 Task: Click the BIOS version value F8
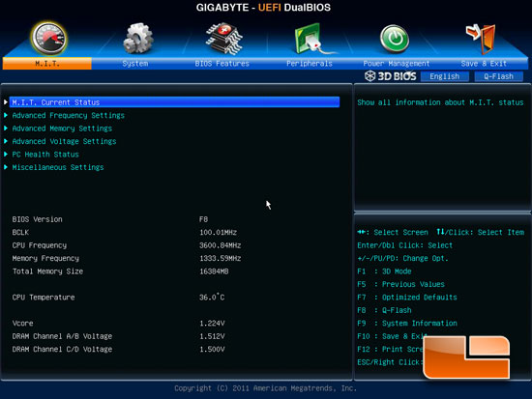tap(203, 219)
